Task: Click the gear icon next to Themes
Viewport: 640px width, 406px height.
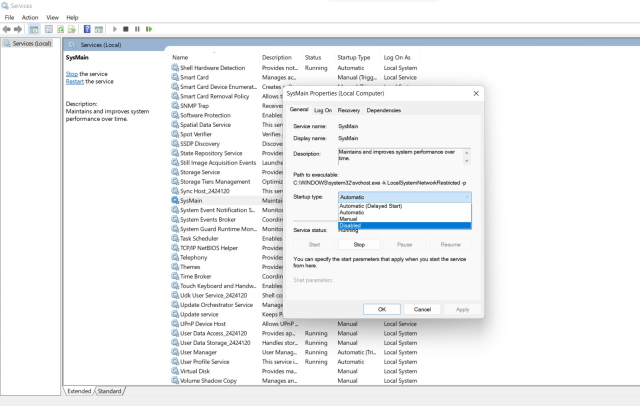Action: coord(175,267)
